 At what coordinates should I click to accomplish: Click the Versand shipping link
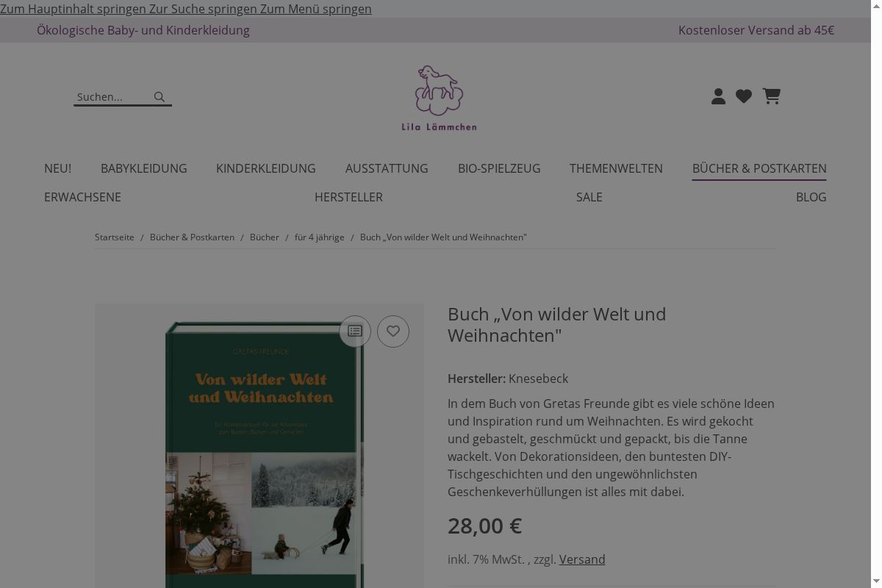(x=582, y=559)
